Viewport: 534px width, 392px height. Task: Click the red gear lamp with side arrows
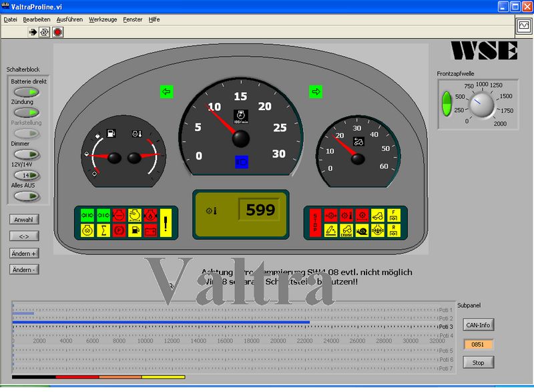pos(330,215)
